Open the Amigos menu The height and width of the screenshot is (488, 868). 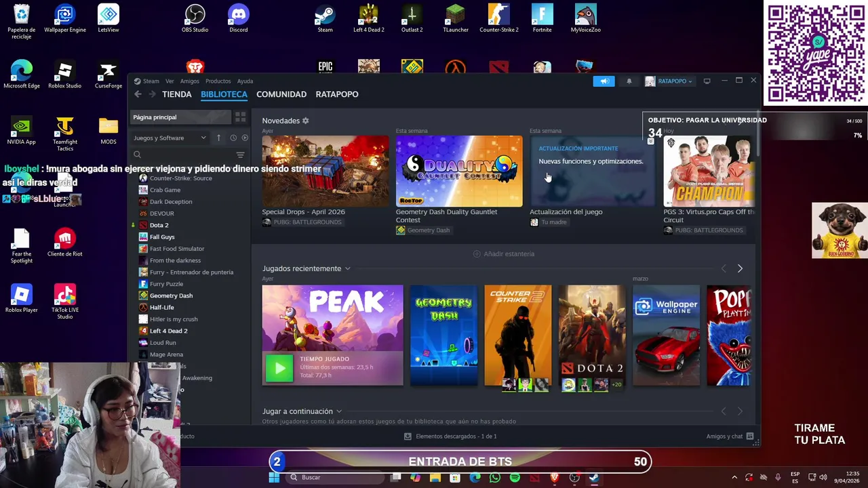pos(190,81)
